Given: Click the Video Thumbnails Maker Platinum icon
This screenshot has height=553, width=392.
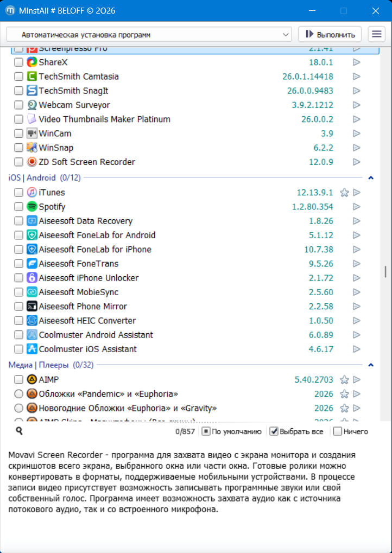Looking at the screenshot, I should coord(31,119).
